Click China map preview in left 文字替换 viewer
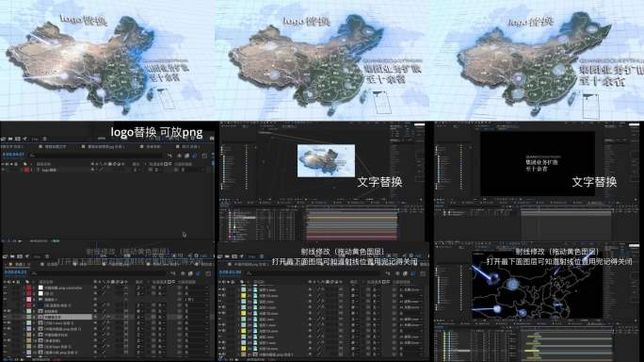Viewport: 644px width, 362px height. point(326,160)
